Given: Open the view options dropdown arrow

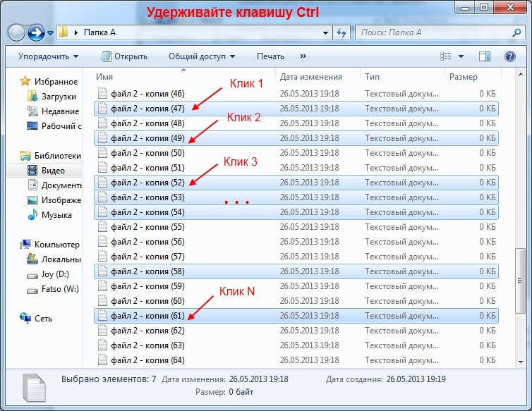Looking at the screenshot, I should 461,56.
